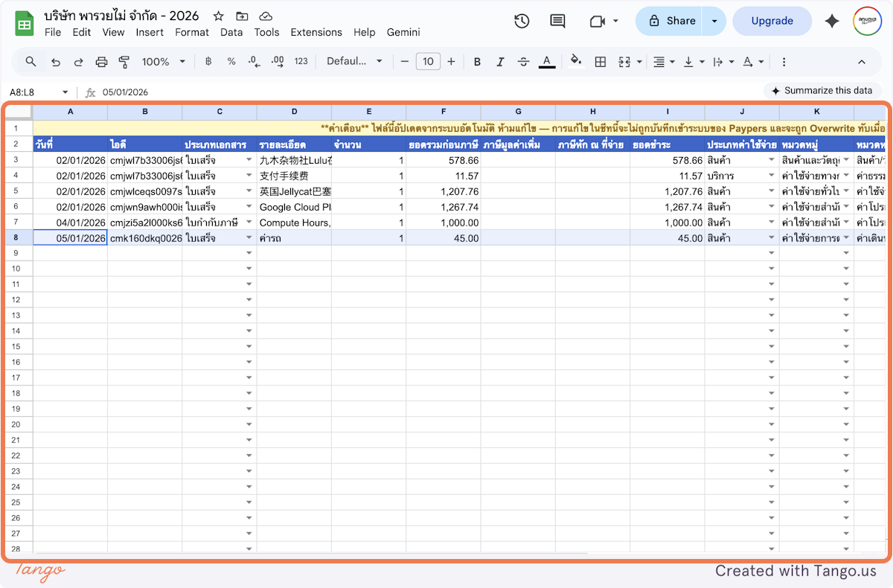Image resolution: width=893 pixels, height=588 pixels.
Task: Click the Merge cells icon
Action: (624, 62)
